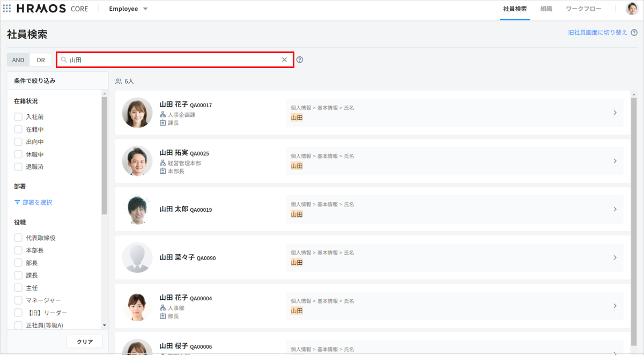Select the OR search mode toggle
The width and height of the screenshot is (644, 355).
41,60
